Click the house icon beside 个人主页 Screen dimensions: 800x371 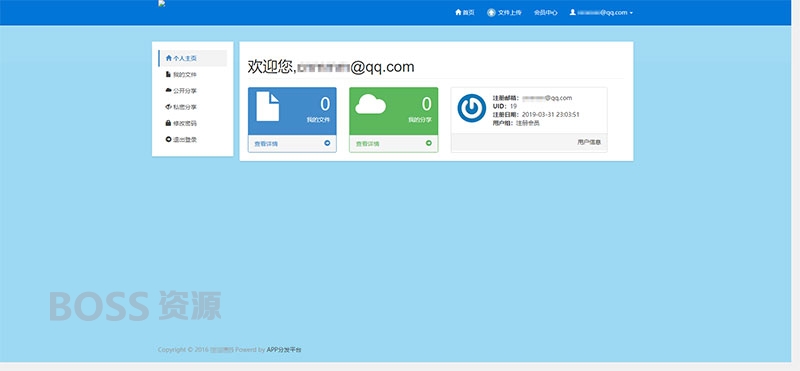click(x=169, y=58)
